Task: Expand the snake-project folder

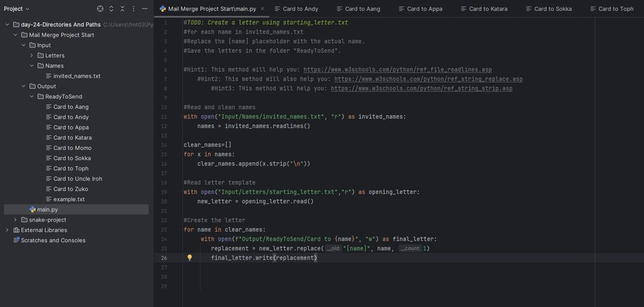Action: coord(15,219)
